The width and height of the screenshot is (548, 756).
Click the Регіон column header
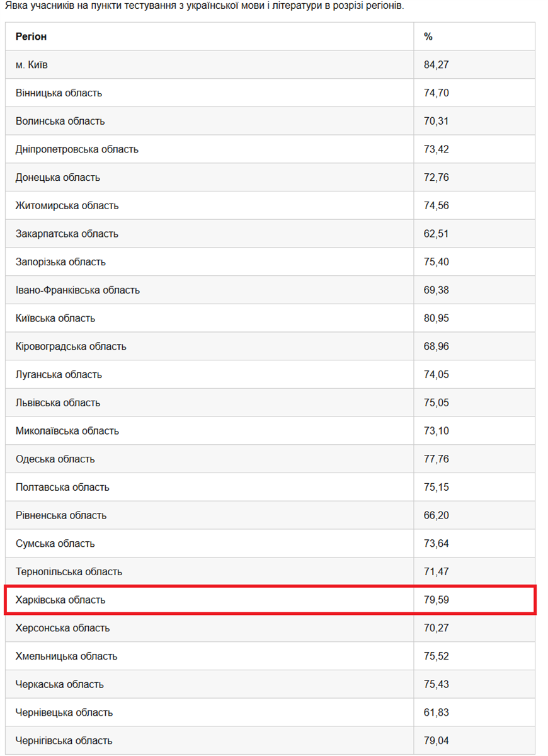[31, 37]
